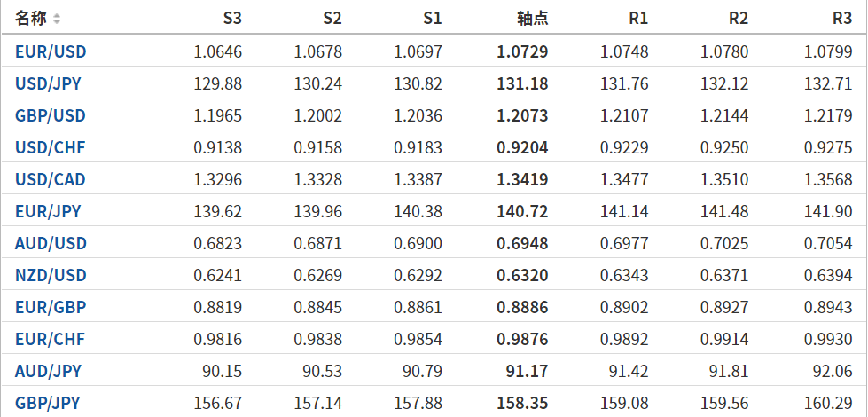This screenshot has width=868, height=417.
Task: Click the EUR/USD pivot value 1.0729
Action: 523,52
